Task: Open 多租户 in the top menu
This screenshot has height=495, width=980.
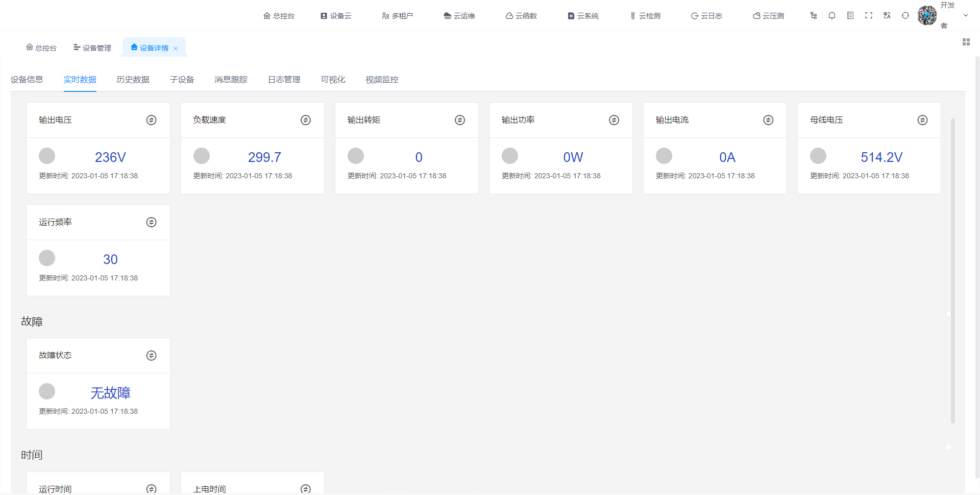Action: pyautogui.click(x=398, y=16)
